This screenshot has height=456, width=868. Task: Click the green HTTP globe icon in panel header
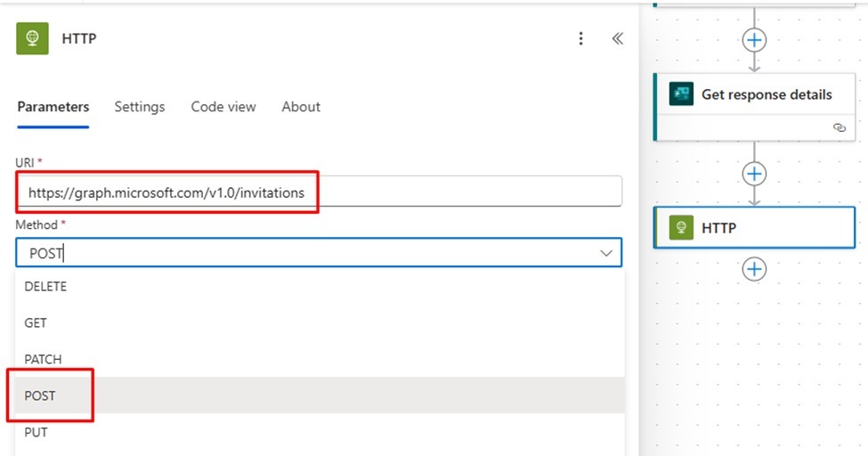[32, 38]
